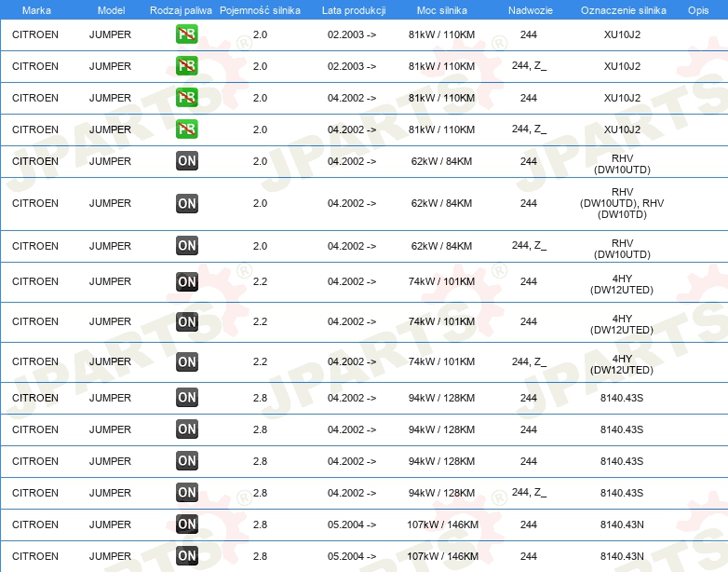Click the PB petrol icon in the 04.2002 XU10J2 row with body 244

(186, 98)
